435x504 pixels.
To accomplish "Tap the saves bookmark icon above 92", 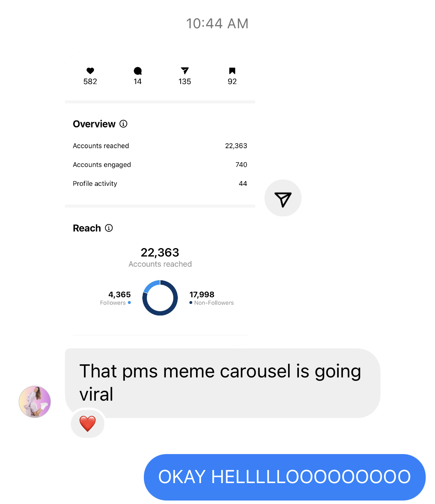I will click(232, 71).
